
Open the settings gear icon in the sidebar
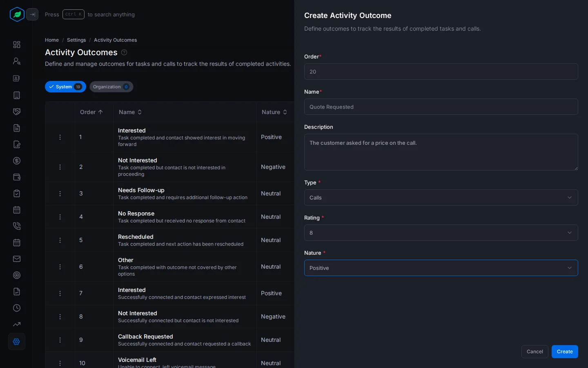click(x=17, y=341)
